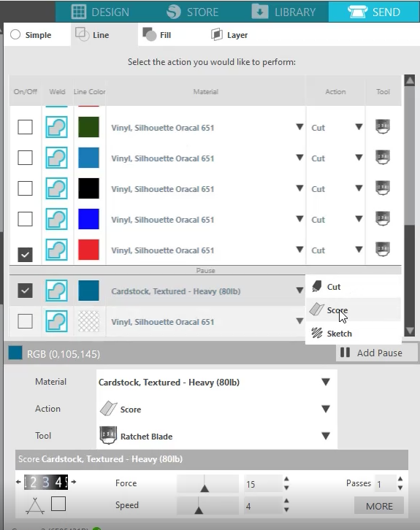This screenshot has width=420, height=530.
Task: Select the square line segment overcut icon
Action: pos(58,504)
